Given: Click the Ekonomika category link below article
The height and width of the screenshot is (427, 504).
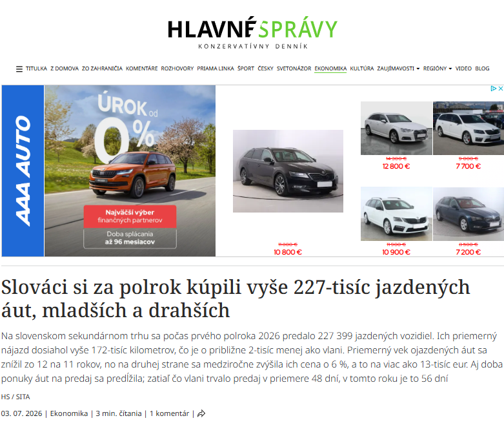Looking at the screenshot, I should click(69, 413).
